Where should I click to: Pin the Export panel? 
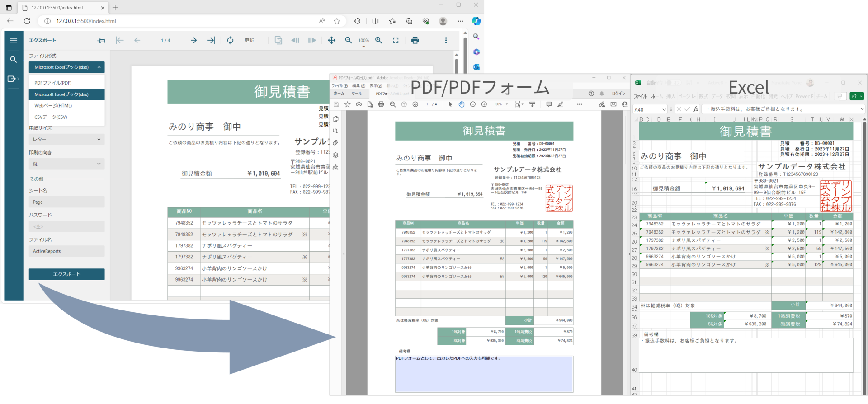tap(101, 41)
